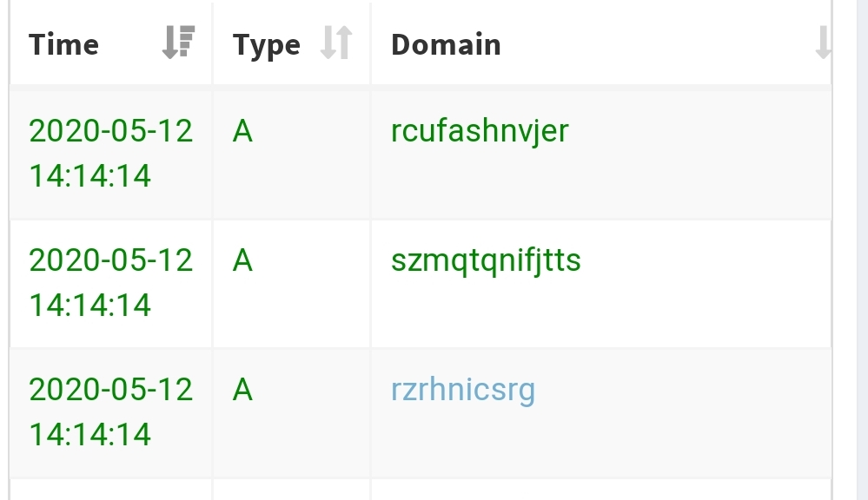Click the third row's A record type
This screenshot has width=868, height=500.
coord(242,390)
